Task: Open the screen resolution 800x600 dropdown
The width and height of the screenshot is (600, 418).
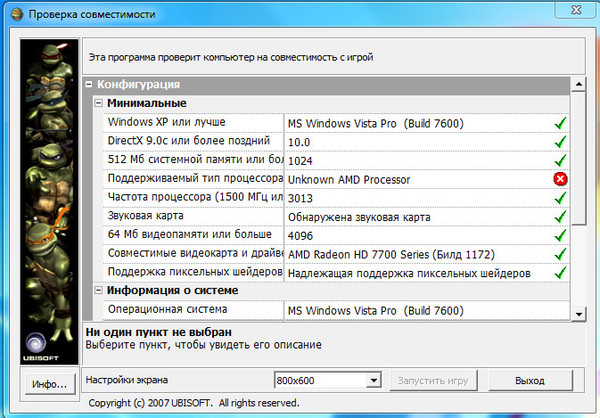Action: click(x=373, y=380)
